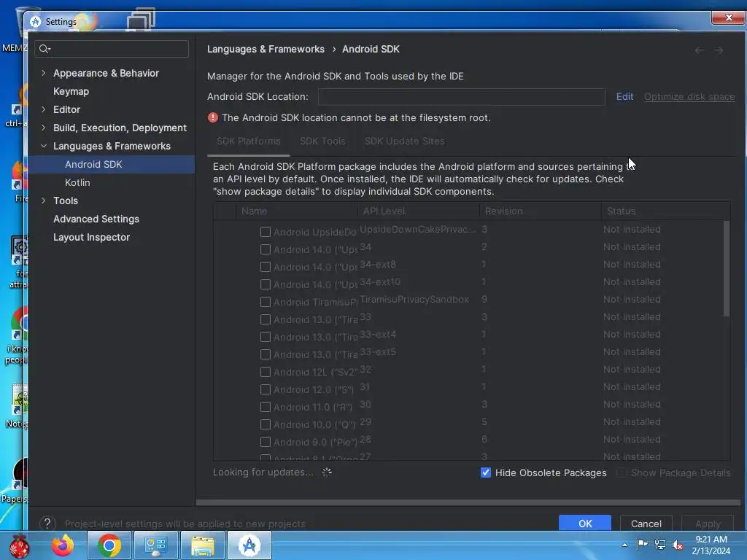Click the Android SDK Location field
The height and width of the screenshot is (560, 747).
click(x=462, y=97)
